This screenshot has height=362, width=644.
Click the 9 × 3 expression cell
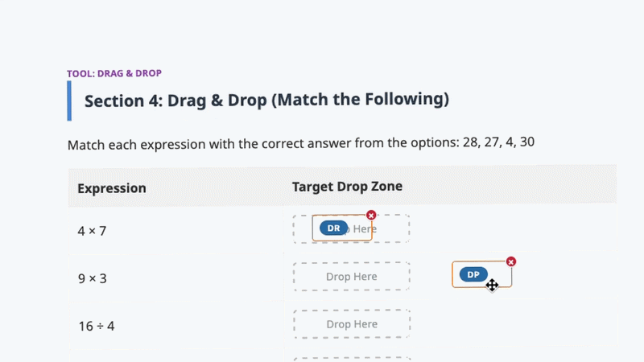[x=92, y=278]
